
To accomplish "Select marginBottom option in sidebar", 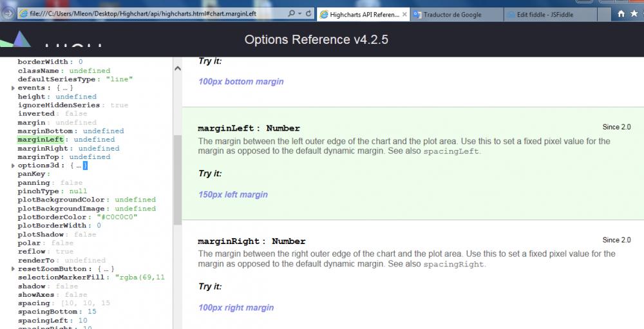I will pyautogui.click(x=45, y=131).
